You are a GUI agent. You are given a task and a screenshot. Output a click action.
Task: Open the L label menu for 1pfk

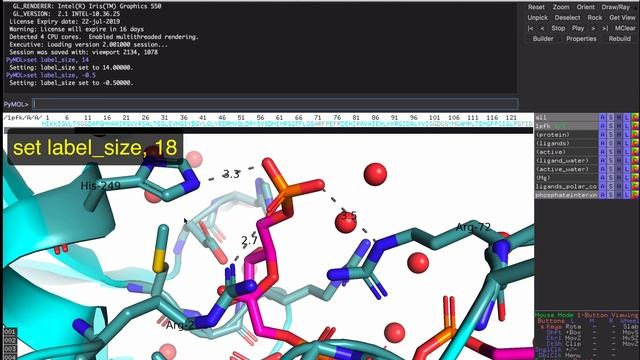click(x=627, y=126)
